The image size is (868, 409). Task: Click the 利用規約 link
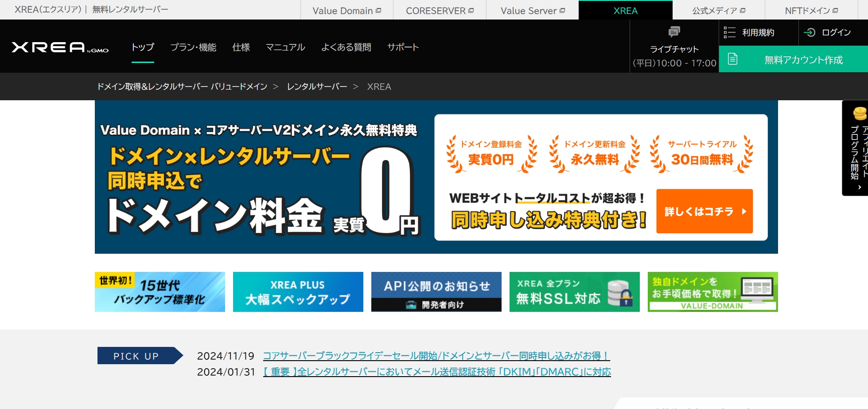click(x=759, y=32)
